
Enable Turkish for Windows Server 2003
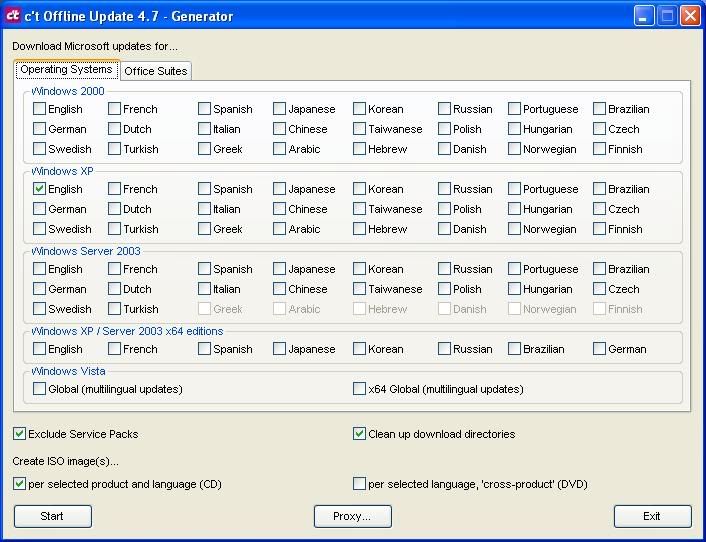tap(114, 309)
